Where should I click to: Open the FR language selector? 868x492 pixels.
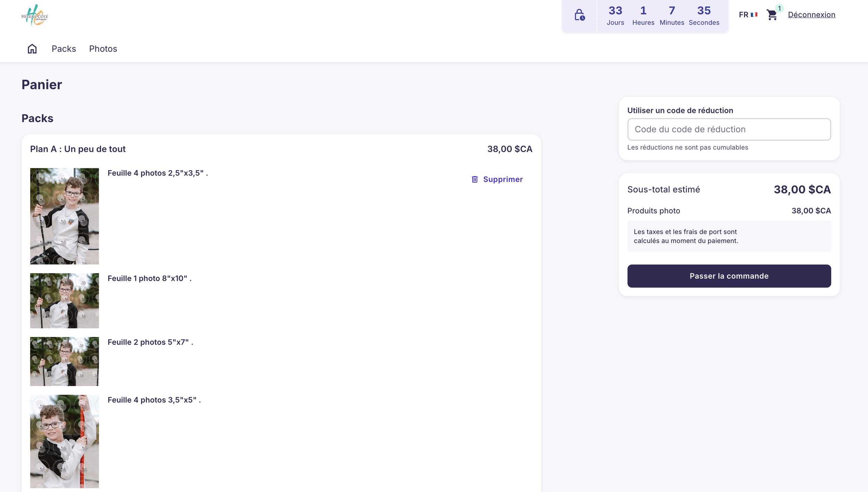click(x=743, y=15)
